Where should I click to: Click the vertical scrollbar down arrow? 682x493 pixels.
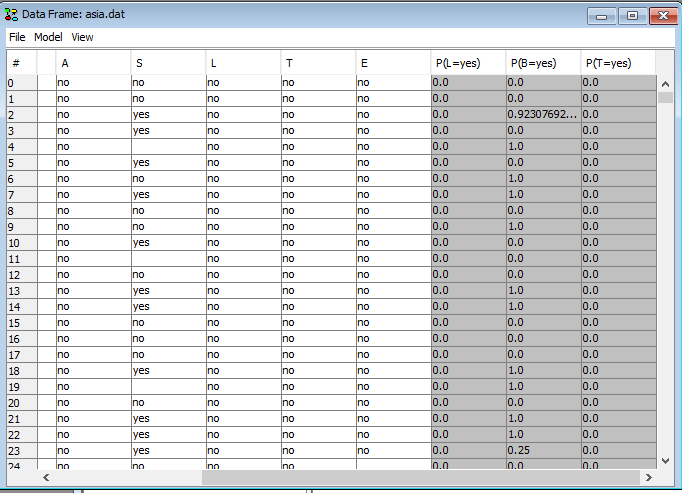[665, 460]
